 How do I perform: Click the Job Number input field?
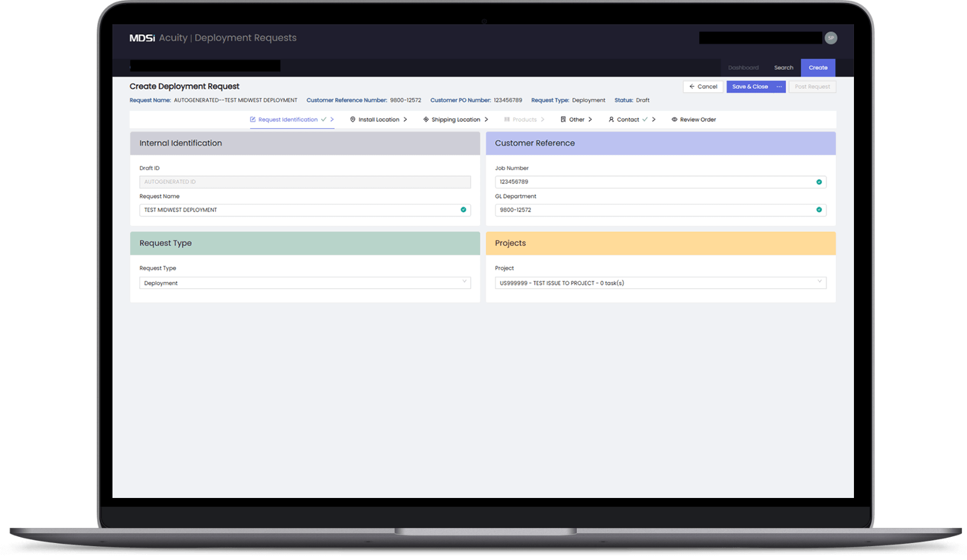pos(660,182)
